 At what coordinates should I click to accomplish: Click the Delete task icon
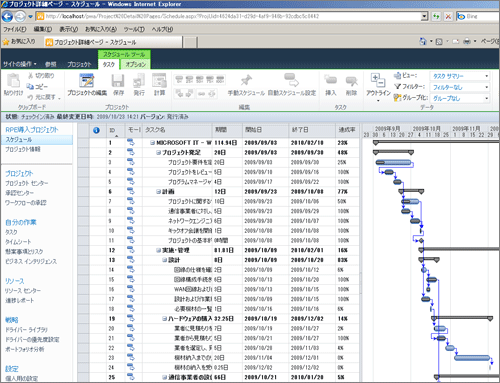point(351,80)
